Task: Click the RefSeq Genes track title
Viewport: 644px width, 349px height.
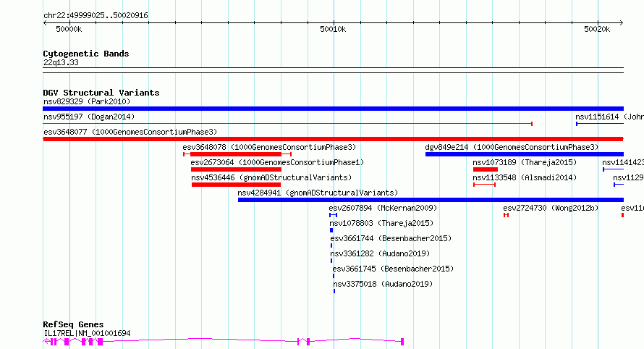Action: point(73,325)
